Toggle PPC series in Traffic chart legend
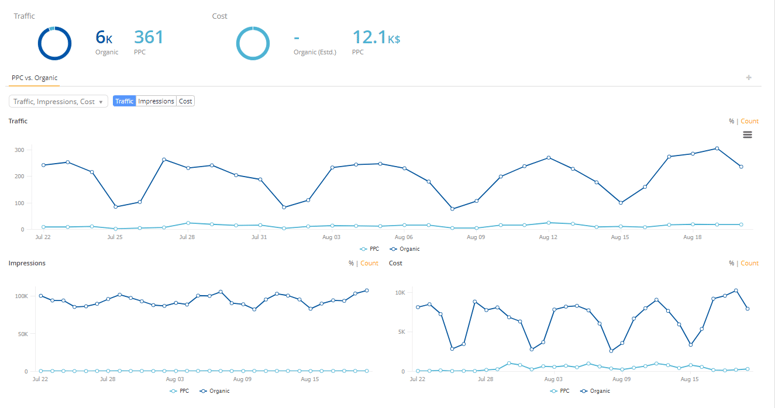Viewport: 775px width, 408px height. [x=370, y=249]
